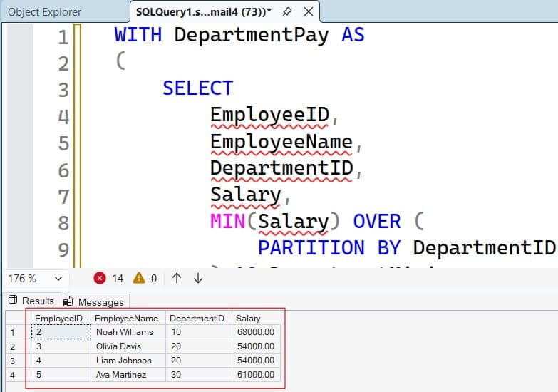Click Liam Johnson's 54000.00 salary cell
Viewport: 558px width, 392px height.
[257, 361]
